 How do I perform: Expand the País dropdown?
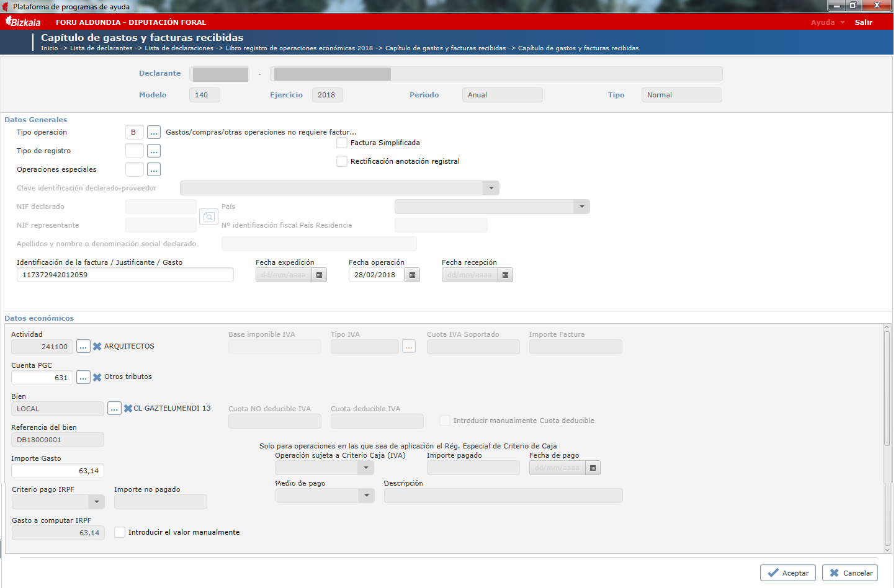click(581, 207)
